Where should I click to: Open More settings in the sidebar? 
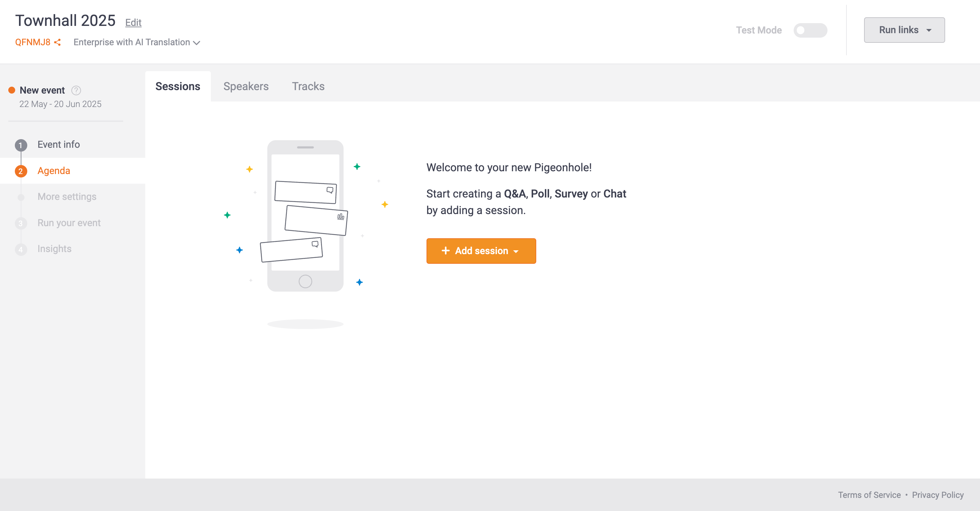[67, 196]
